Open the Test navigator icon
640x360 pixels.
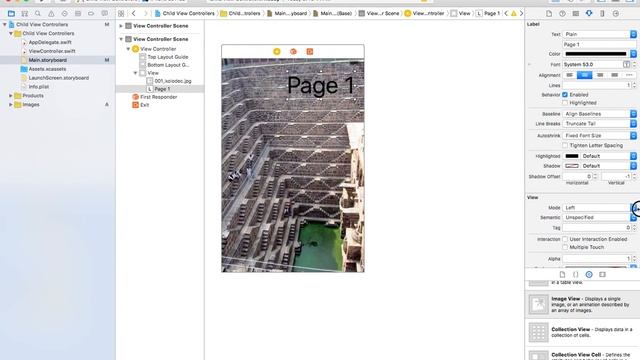pos(64,13)
